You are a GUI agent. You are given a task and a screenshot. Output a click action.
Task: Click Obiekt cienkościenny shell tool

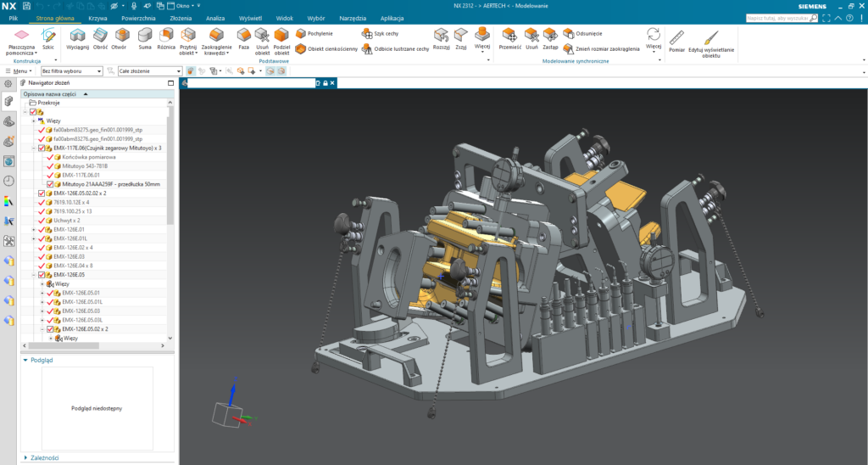tap(326, 48)
